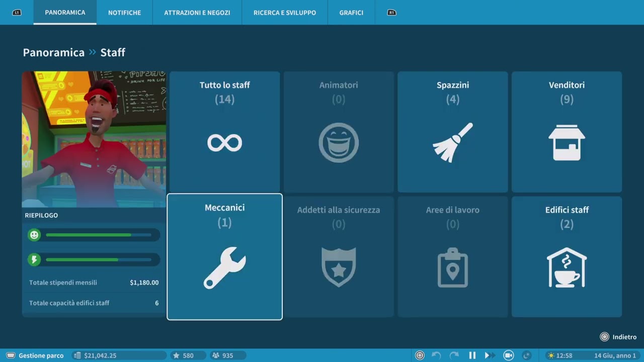
Task: Click the date 14 Giu, anno 1
Action: click(x=615, y=355)
